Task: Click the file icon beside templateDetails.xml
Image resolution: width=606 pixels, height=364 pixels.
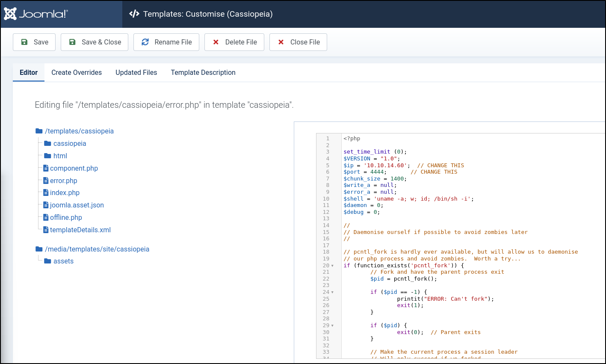Action: tap(46, 230)
